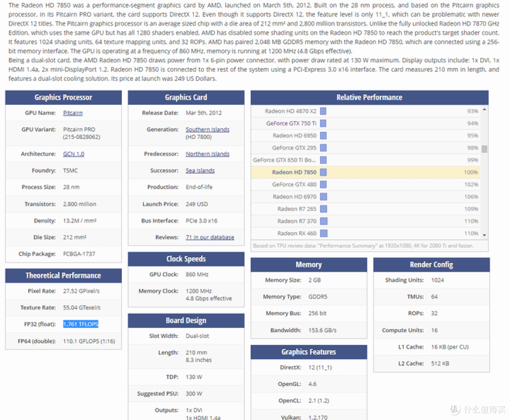Click the blue bar beside Radeon HD 7850
The image size is (510, 420).
click(x=323, y=172)
